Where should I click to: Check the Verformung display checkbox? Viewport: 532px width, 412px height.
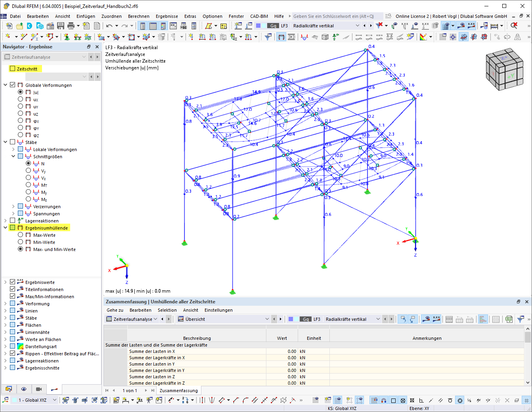pyautogui.click(x=12, y=303)
